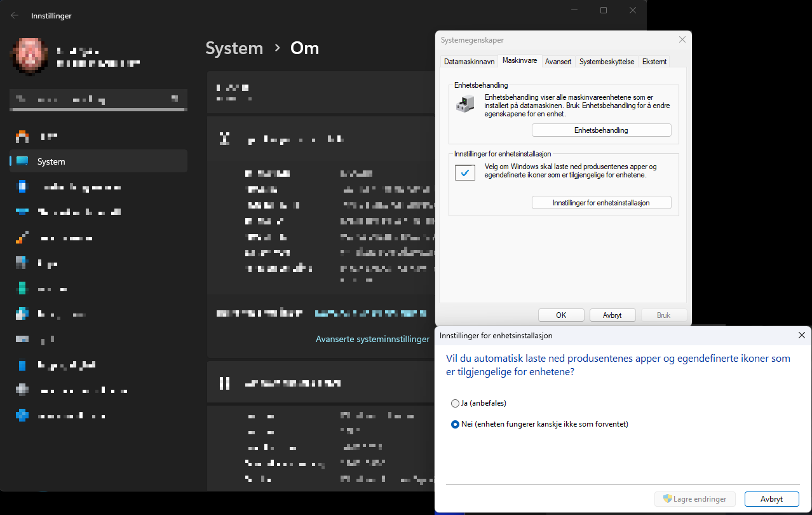Image resolution: width=812 pixels, height=515 pixels.
Task: Click the checkmark icon in device installation section
Action: pos(465,172)
